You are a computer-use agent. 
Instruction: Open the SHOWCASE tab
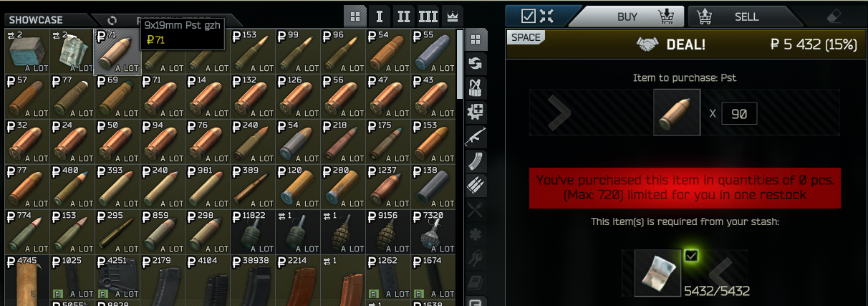(x=37, y=20)
